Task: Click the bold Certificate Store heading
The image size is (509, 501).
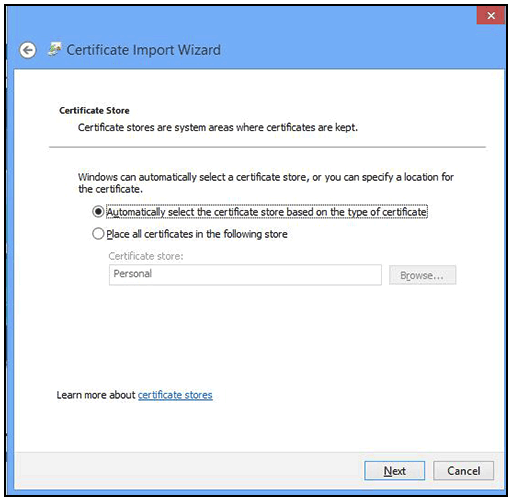Action: (94, 110)
